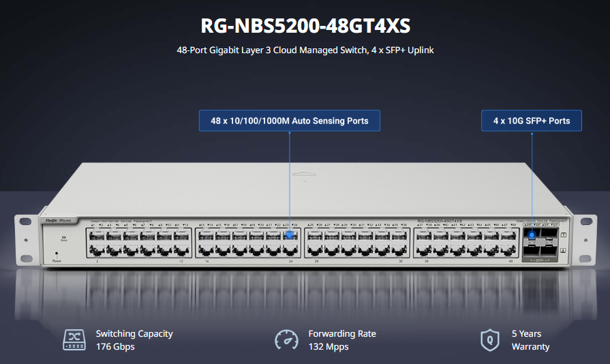Viewport: 610px width, 364px height.
Task: Click the 5 Years Warranty shield icon
Action: (x=490, y=340)
